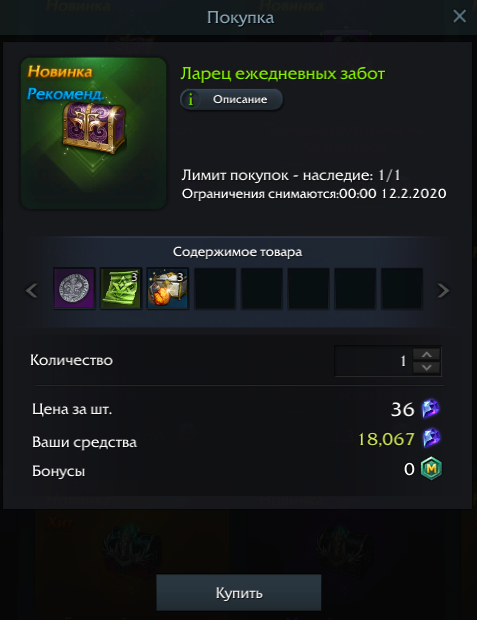This screenshot has height=620, width=477.
Task: Click the purple chest product image
Action: click(93, 133)
